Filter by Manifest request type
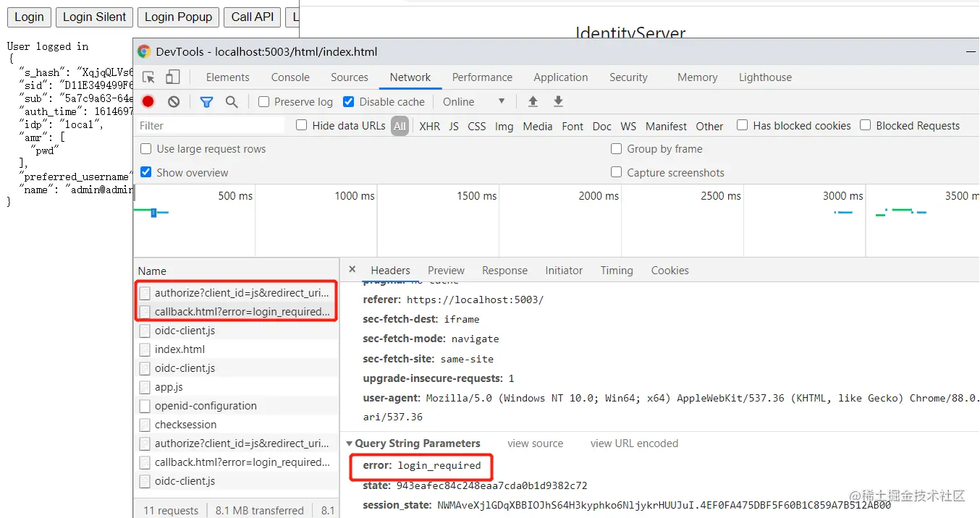This screenshot has width=980, height=518. [666, 126]
